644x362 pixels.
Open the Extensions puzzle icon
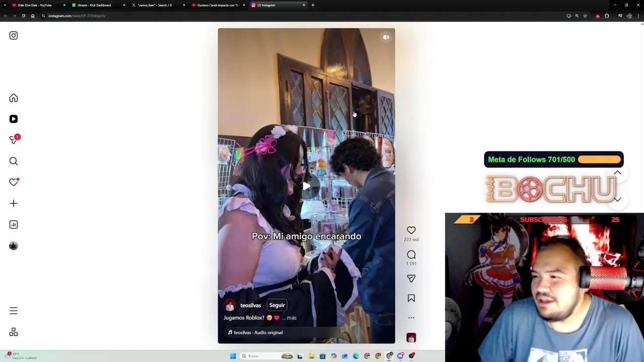pos(607,16)
